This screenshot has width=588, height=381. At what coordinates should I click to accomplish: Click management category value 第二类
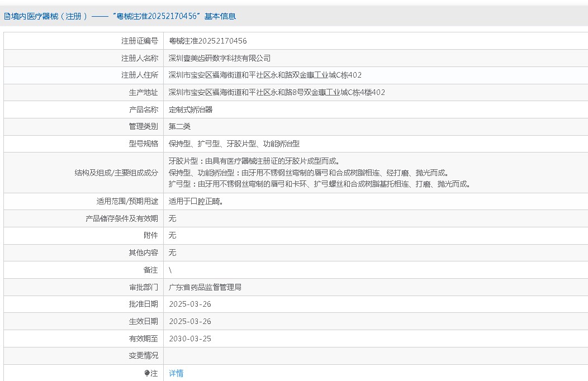(x=179, y=127)
